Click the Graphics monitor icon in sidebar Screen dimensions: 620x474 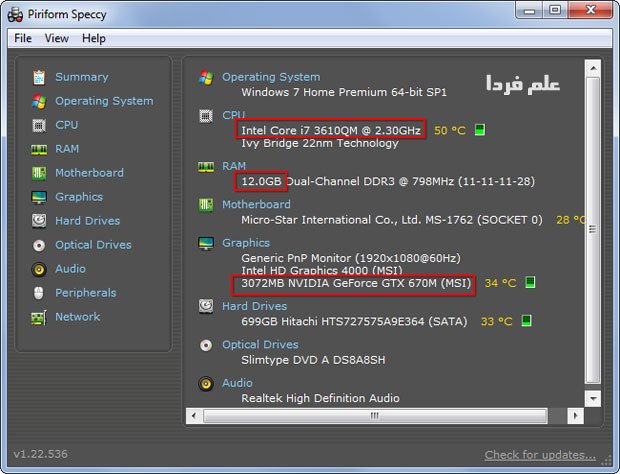(39, 197)
